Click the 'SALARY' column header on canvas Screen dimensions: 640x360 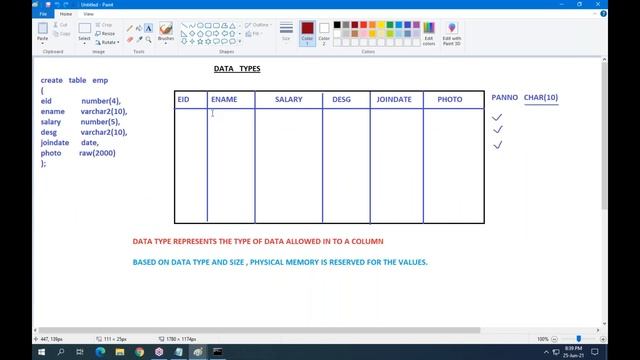point(289,99)
